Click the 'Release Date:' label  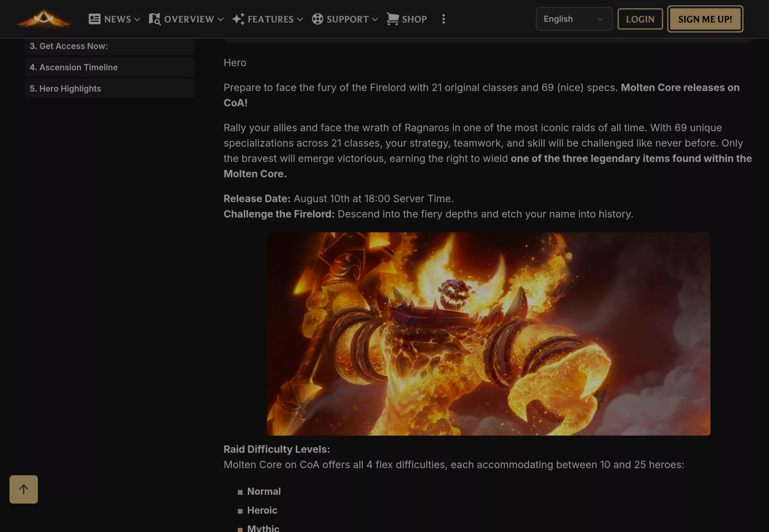pos(257,199)
